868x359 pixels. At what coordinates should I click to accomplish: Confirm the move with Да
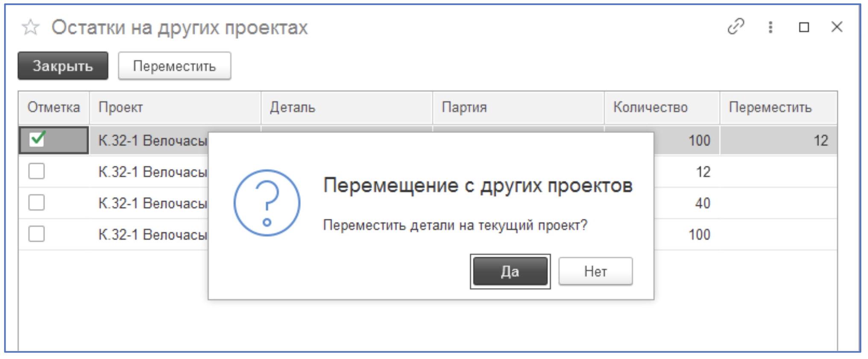click(x=510, y=271)
